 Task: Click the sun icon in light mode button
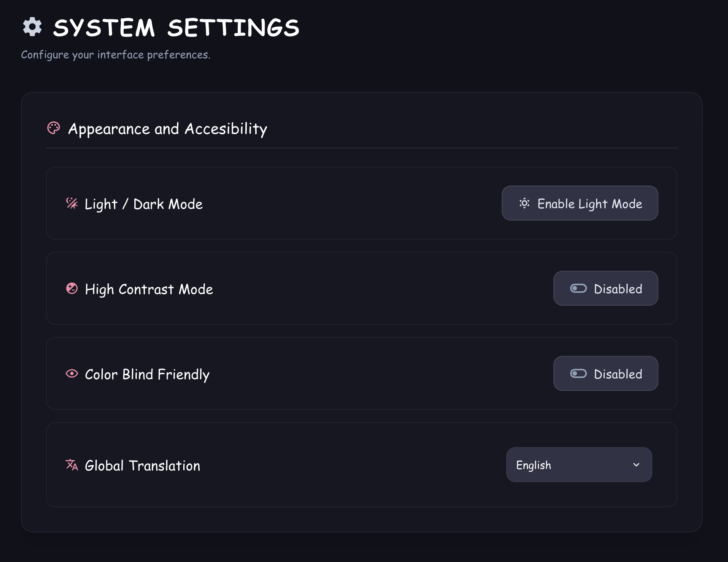525,203
